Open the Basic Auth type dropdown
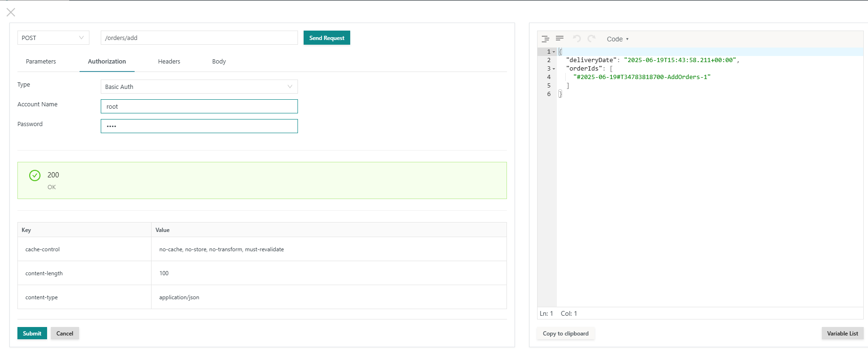868x359 pixels. 199,87
